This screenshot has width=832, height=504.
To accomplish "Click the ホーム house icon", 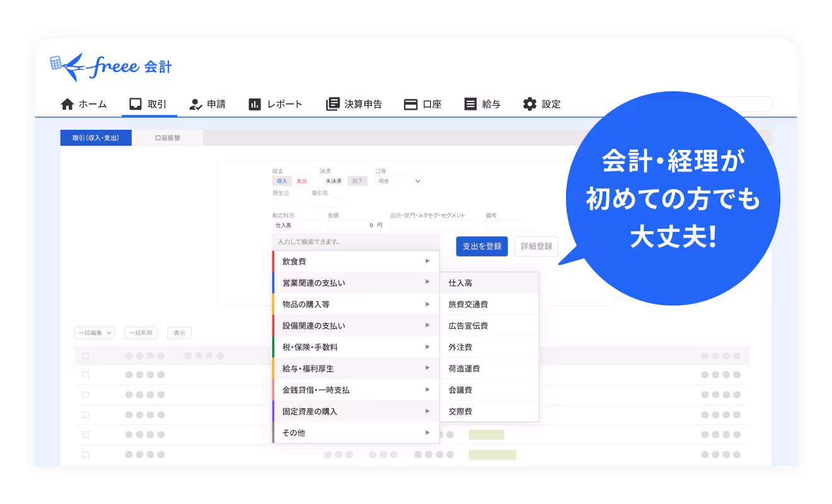I will click(x=67, y=105).
